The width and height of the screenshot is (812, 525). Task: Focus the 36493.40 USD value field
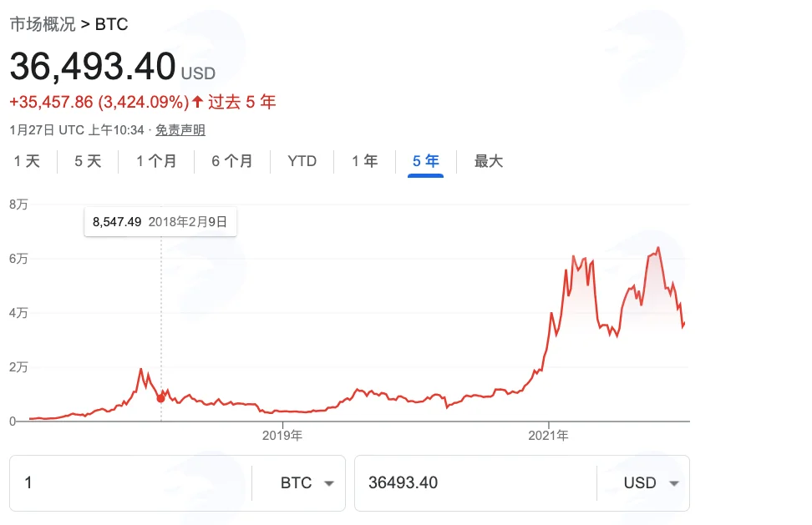point(475,483)
